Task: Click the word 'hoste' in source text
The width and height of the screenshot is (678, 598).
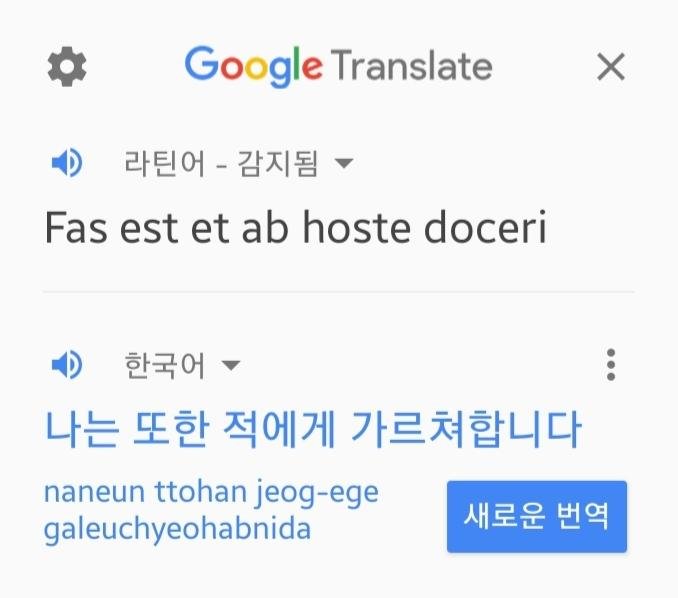Action: click(x=357, y=227)
